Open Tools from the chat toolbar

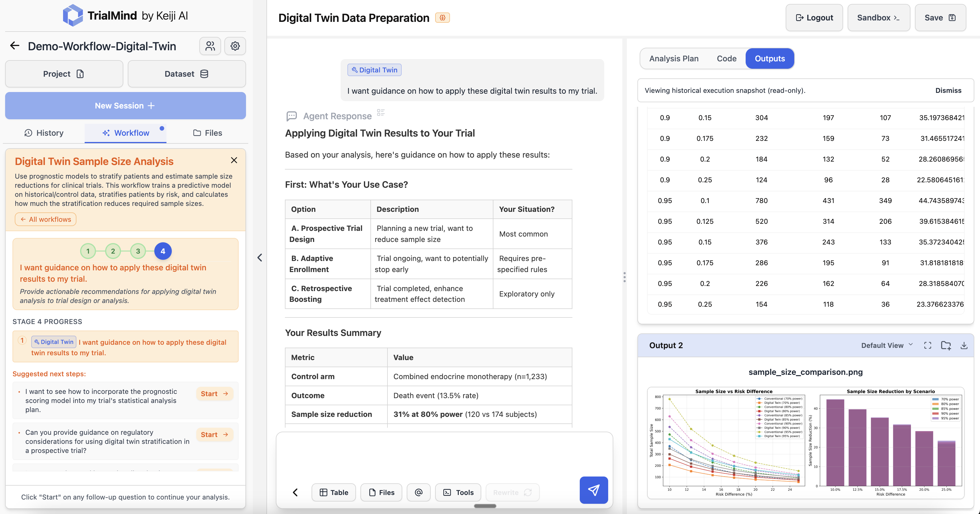pos(458,492)
